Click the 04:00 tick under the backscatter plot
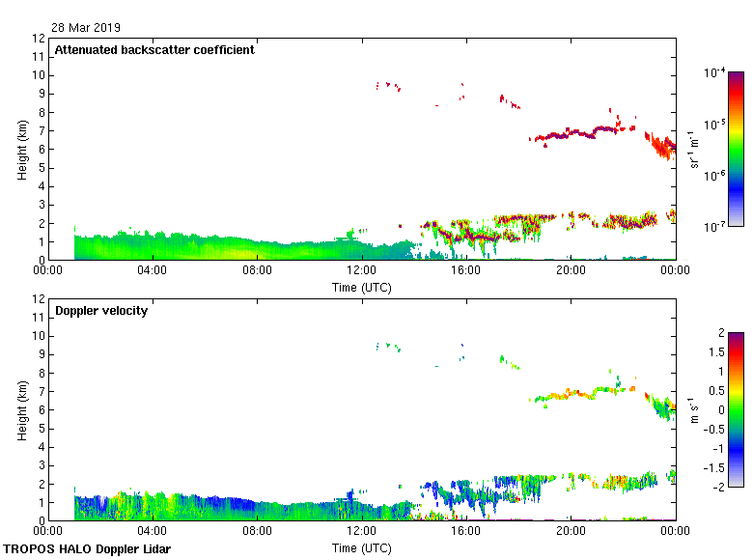The image size is (753, 560). (x=153, y=270)
